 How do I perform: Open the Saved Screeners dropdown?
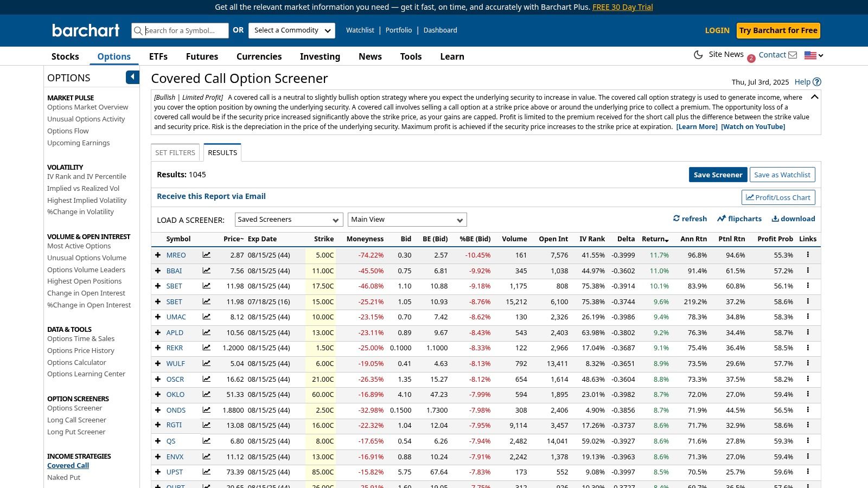coord(289,220)
